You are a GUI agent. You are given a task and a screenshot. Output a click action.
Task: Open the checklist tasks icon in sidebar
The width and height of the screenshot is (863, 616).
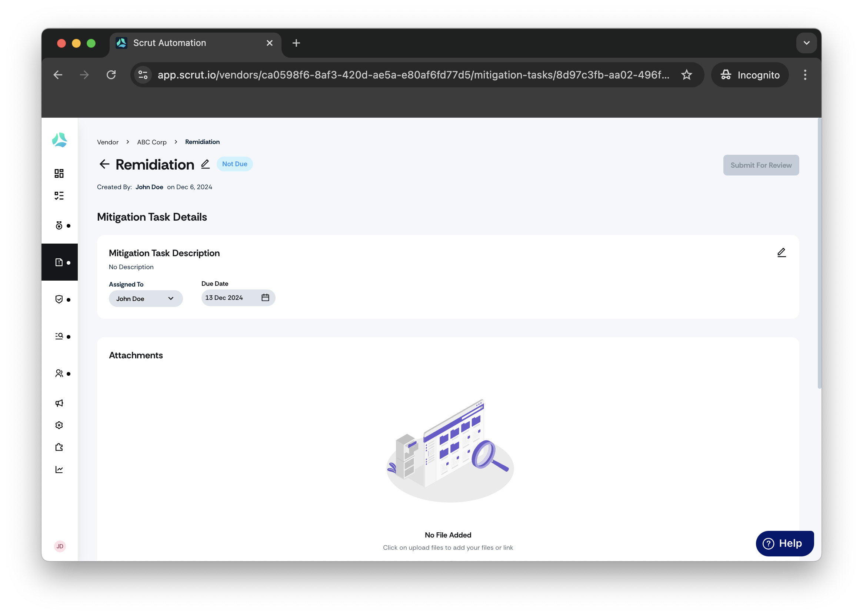[x=59, y=195]
